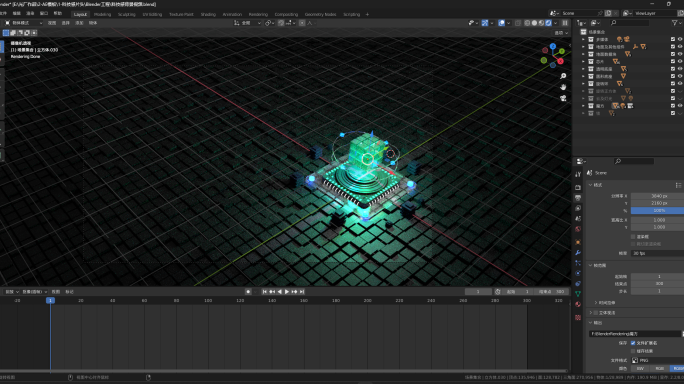Click the viewport zoom magnifier gizmo

(x=563, y=76)
